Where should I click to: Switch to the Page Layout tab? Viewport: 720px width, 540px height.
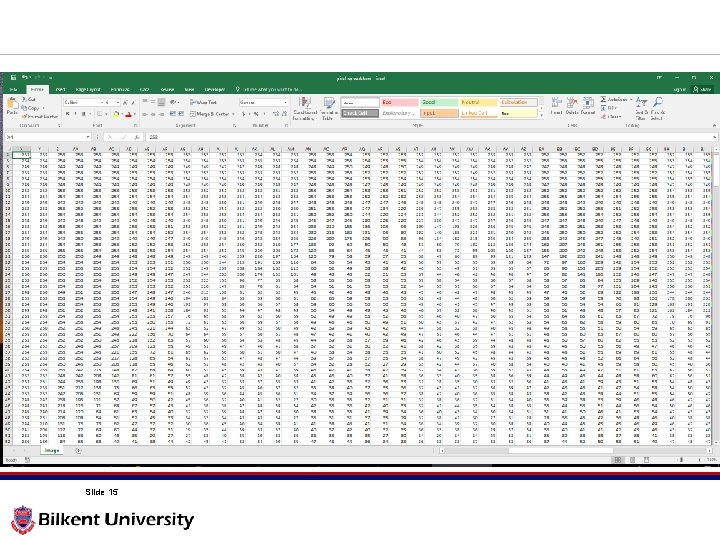(x=88, y=89)
